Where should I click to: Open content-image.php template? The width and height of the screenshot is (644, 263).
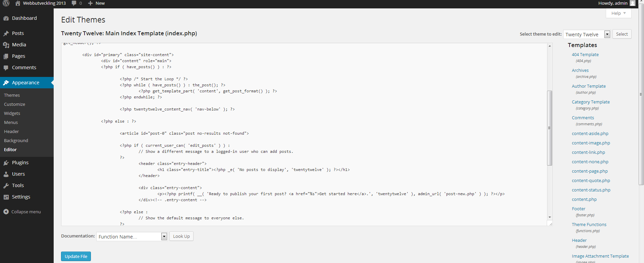click(x=591, y=143)
